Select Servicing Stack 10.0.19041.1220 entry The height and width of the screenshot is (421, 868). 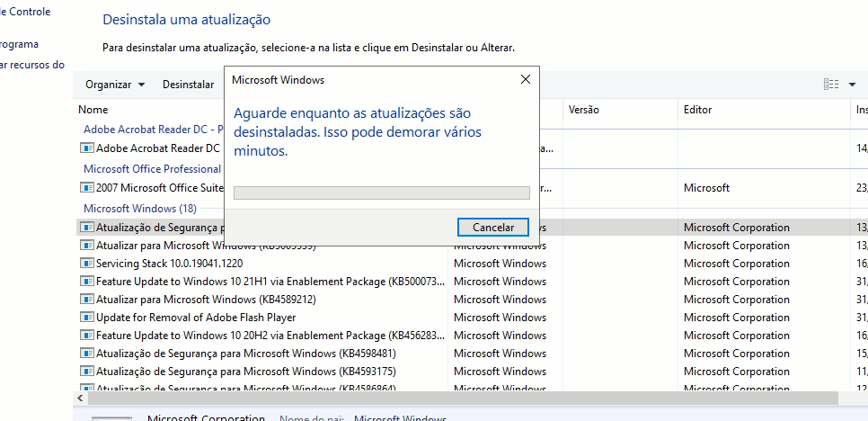[x=170, y=263]
